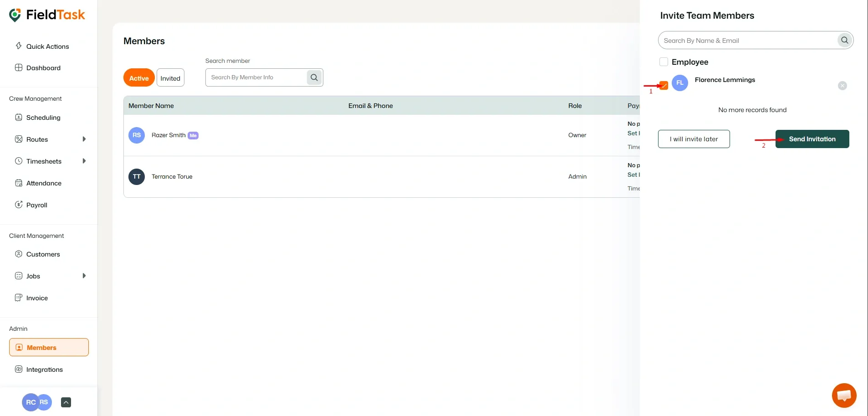The width and height of the screenshot is (868, 416).
Task: Expand the Routes submenu
Action: (x=84, y=139)
